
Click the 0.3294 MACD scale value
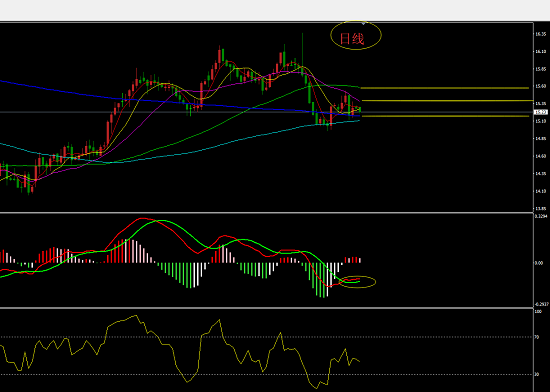(x=541, y=216)
